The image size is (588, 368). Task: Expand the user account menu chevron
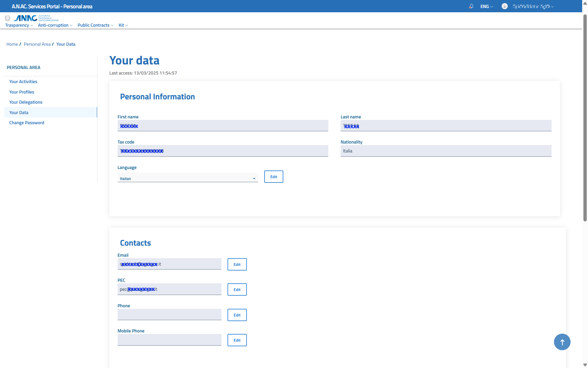pos(552,7)
